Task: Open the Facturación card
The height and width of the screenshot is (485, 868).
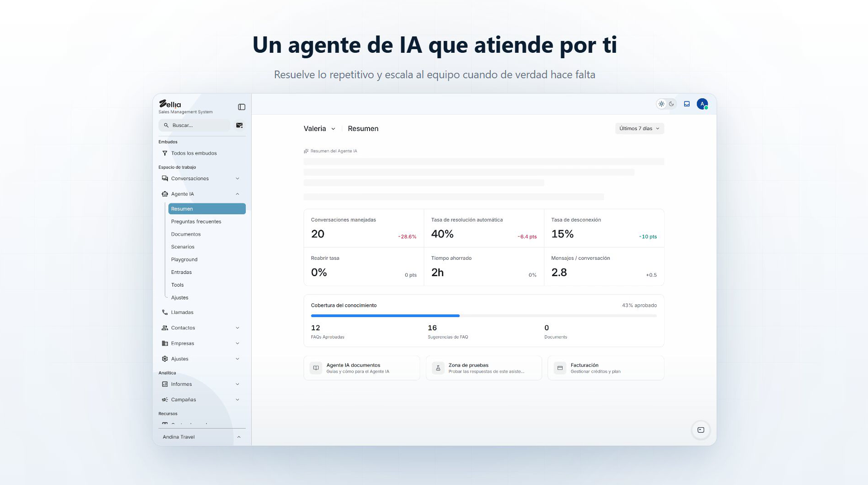Action: pyautogui.click(x=606, y=368)
